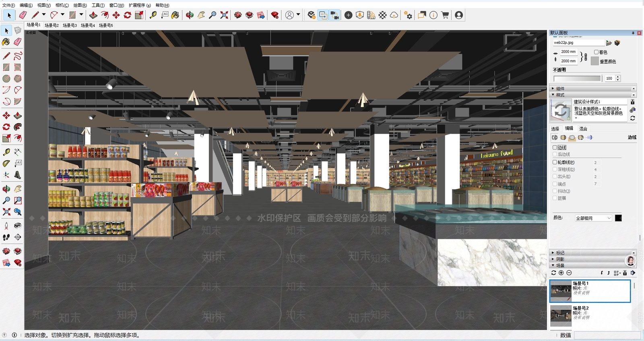Switch to the 混合 mix tab
Screen dimensions: 644x341
[x=583, y=129]
